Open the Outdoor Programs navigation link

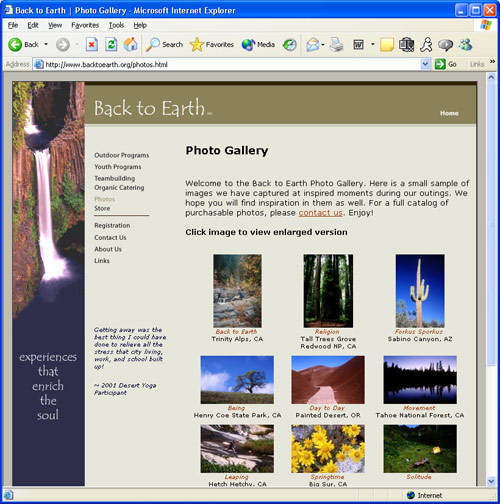[x=121, y=155]
